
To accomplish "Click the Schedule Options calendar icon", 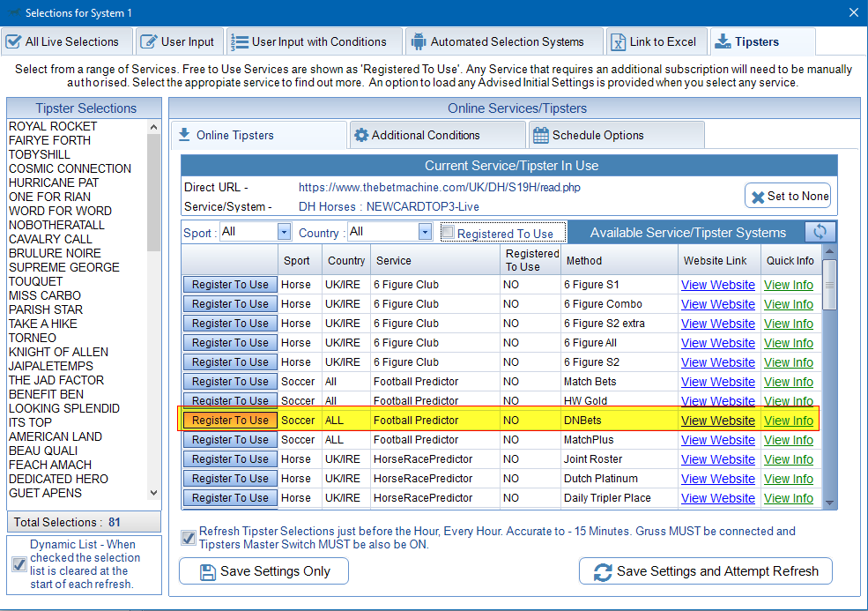I will click(x=540, y=135).
